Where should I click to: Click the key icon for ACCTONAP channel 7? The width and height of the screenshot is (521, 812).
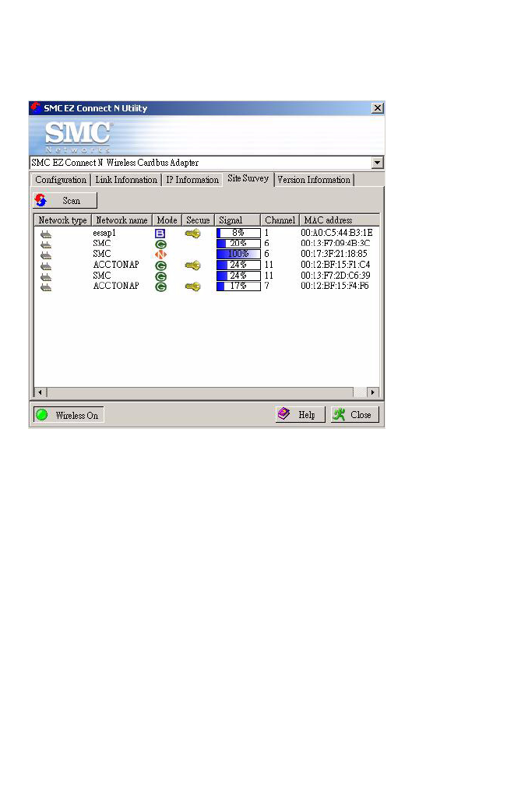[192, 286]
